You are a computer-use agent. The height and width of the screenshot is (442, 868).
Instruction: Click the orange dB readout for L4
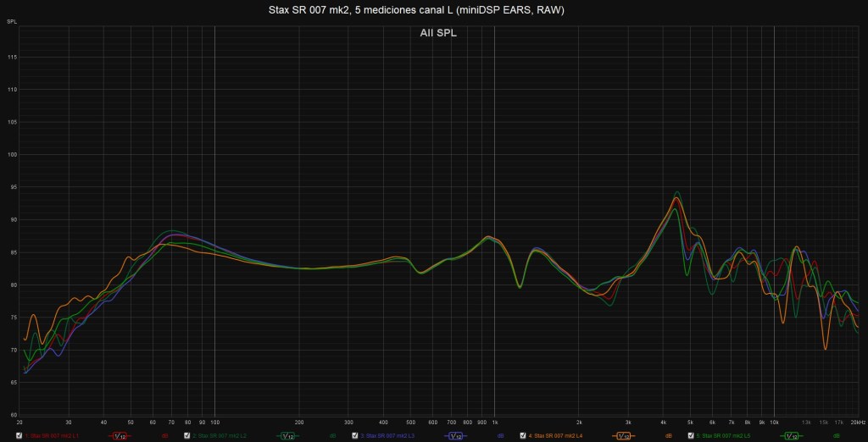click(668, 436)
